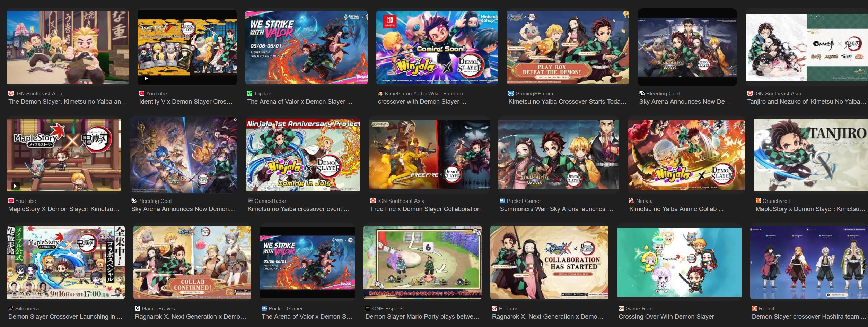This screenshot has height=327, width=868.
Task: Click the GamingPH.com favicon
Action: pyautogui.click(x=511, y=93)
